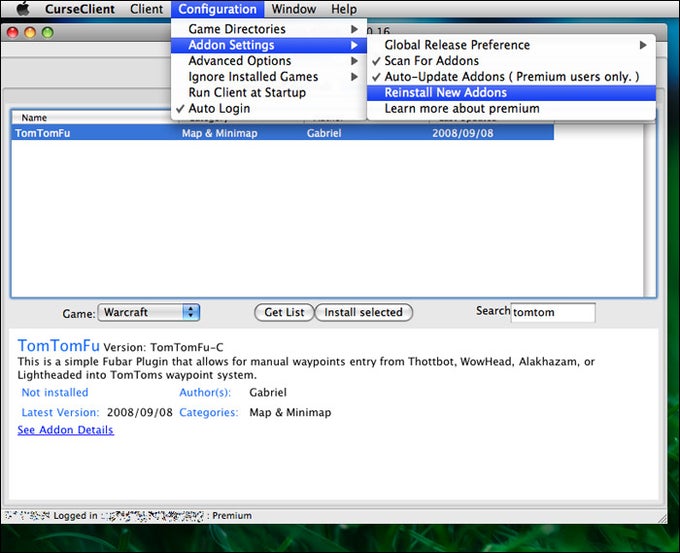This screenshot has width=680, height=553.
Task: Toggle Auto-Update Addons premium option
Action: 511,77
